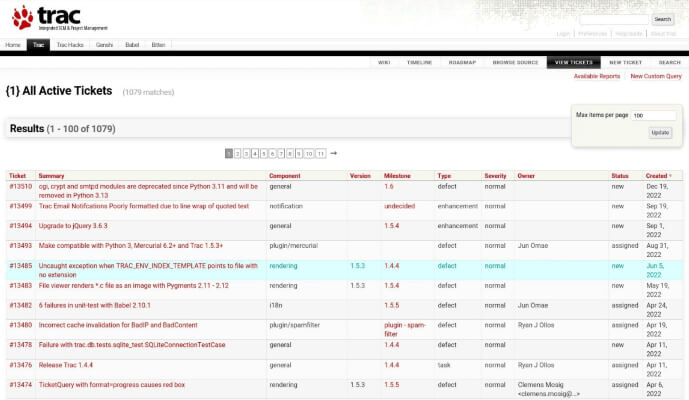Open 'Incorrect cache invalidation for BadIP' summary
Viewport: 689px width, 400px height.
click(118, 325)
